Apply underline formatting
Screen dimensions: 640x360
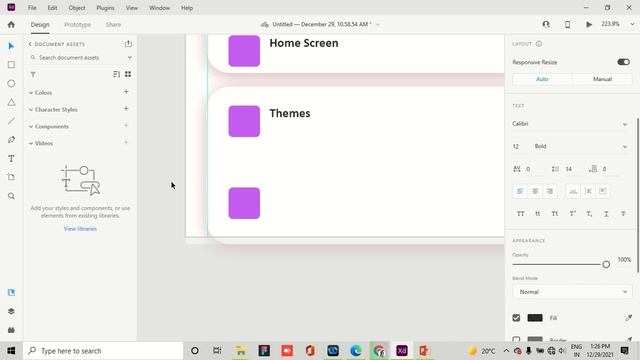click(x=606, y=214)
